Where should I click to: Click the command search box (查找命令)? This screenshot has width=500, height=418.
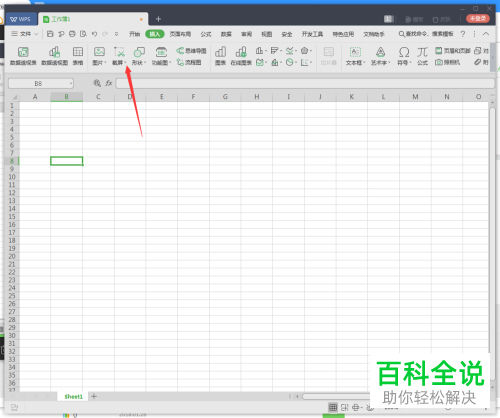[426, 34]
